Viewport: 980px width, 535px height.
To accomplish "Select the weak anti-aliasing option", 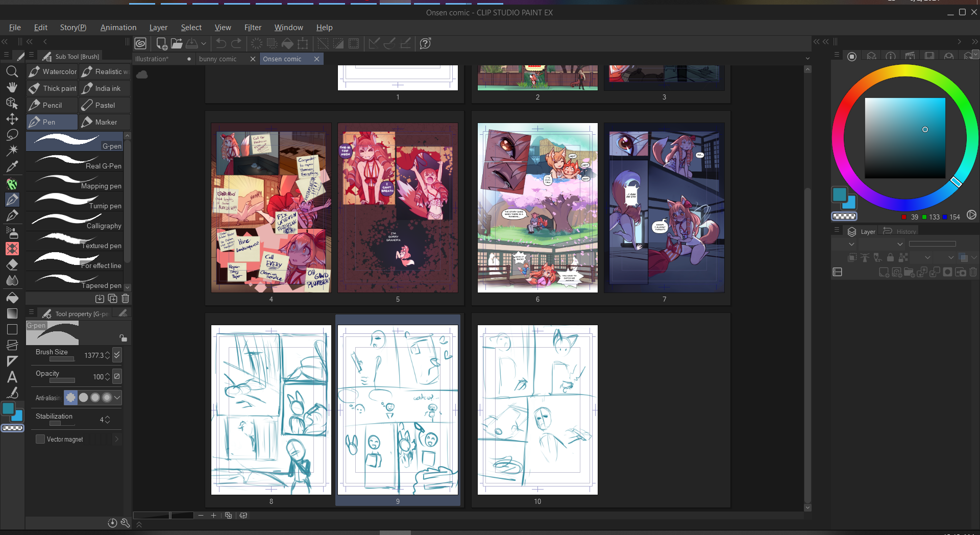I will (x=83, y=397).
